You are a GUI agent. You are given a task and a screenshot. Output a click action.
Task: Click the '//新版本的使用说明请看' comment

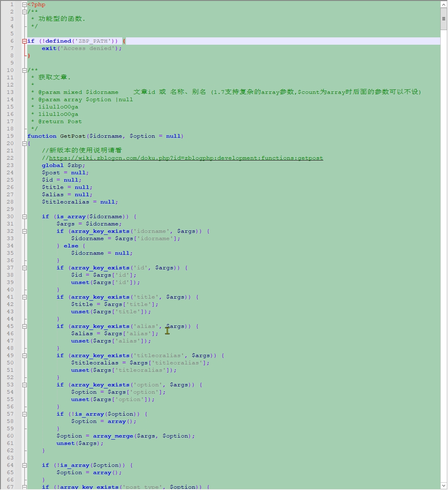tap(82, 150)
